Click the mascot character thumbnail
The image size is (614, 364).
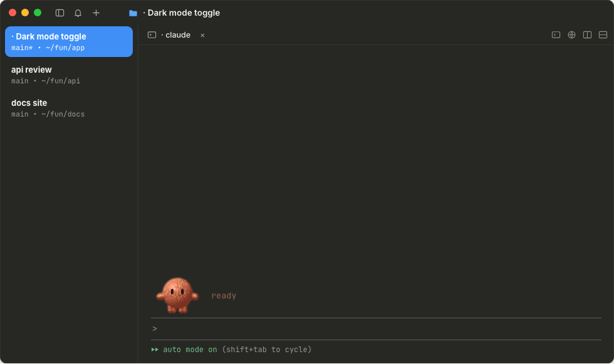(177, 296)
